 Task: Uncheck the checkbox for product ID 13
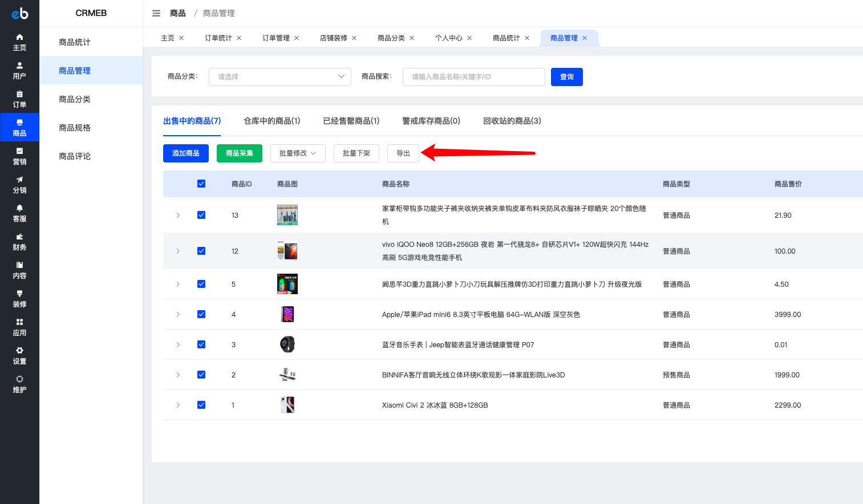(x=201, y=215)
